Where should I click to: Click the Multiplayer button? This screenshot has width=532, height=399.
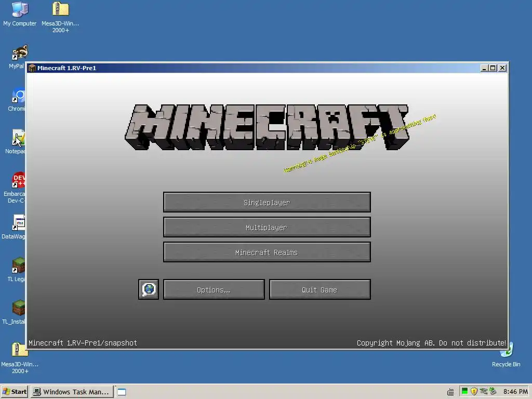[x=267, y=228]
